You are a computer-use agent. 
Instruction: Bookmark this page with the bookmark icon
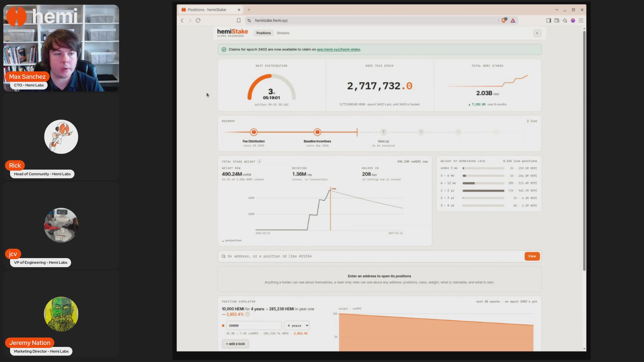(239, 20)
